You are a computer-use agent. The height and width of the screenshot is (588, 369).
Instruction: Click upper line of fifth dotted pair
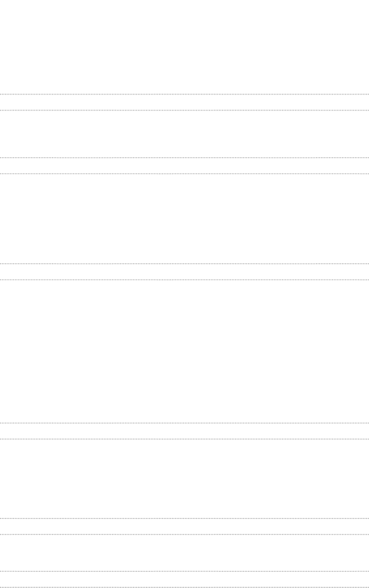pyautogui.click(x=184, y=518)
